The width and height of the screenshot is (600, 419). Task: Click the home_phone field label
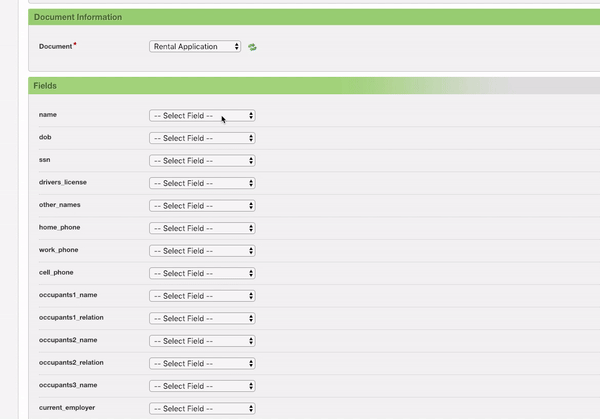[60, 227]
